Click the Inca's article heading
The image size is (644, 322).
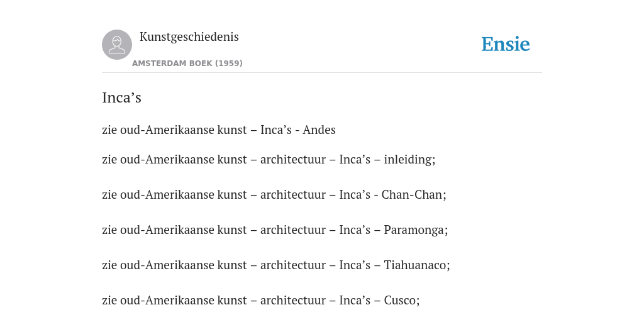pos(121,97)
